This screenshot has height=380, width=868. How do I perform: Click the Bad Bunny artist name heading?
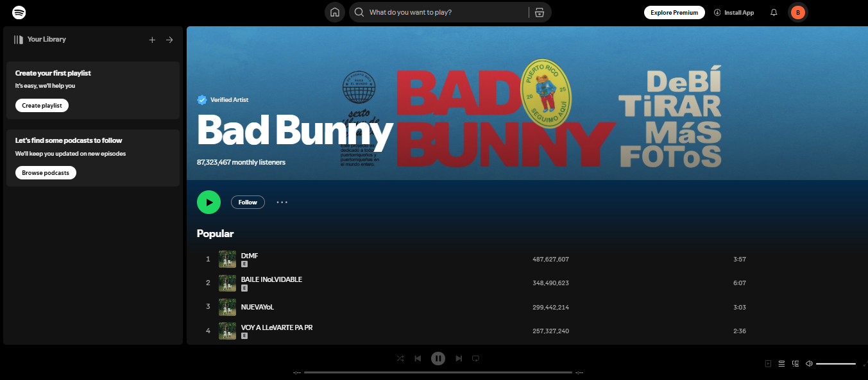[x=294, y=130]
